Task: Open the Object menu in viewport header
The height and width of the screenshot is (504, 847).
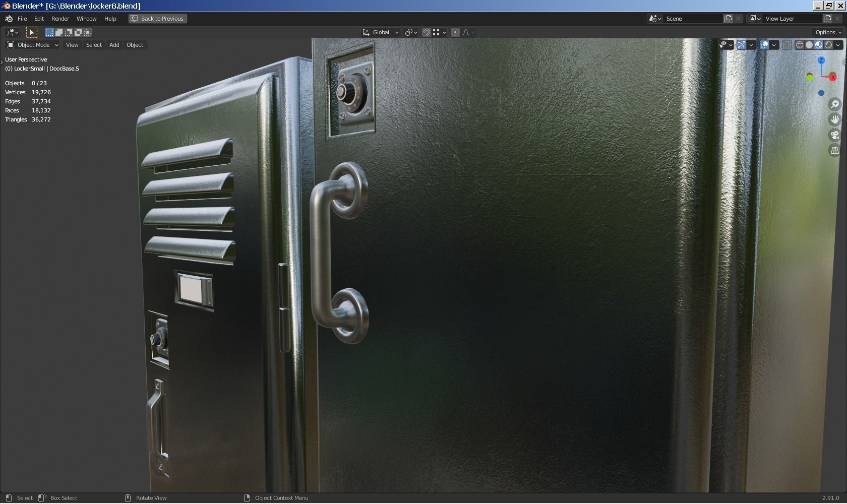Action: (135, 45)
